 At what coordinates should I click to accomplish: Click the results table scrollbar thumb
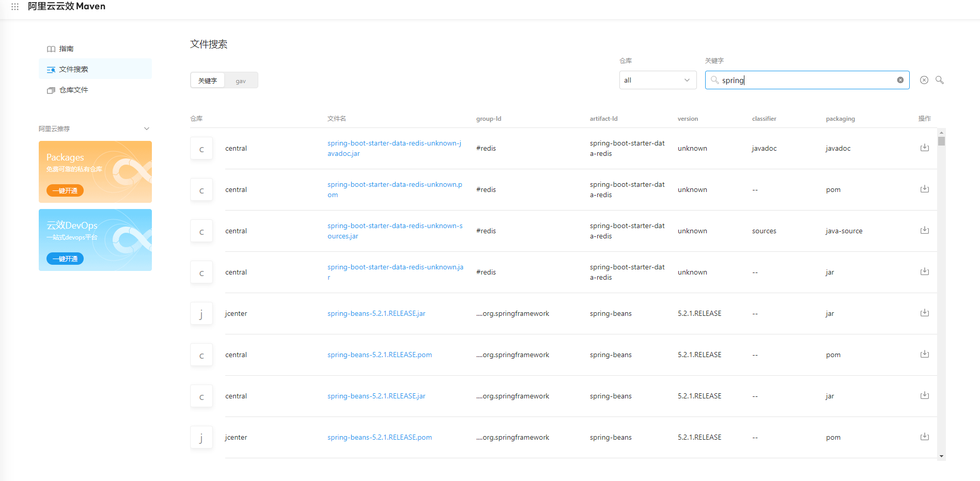941,141
